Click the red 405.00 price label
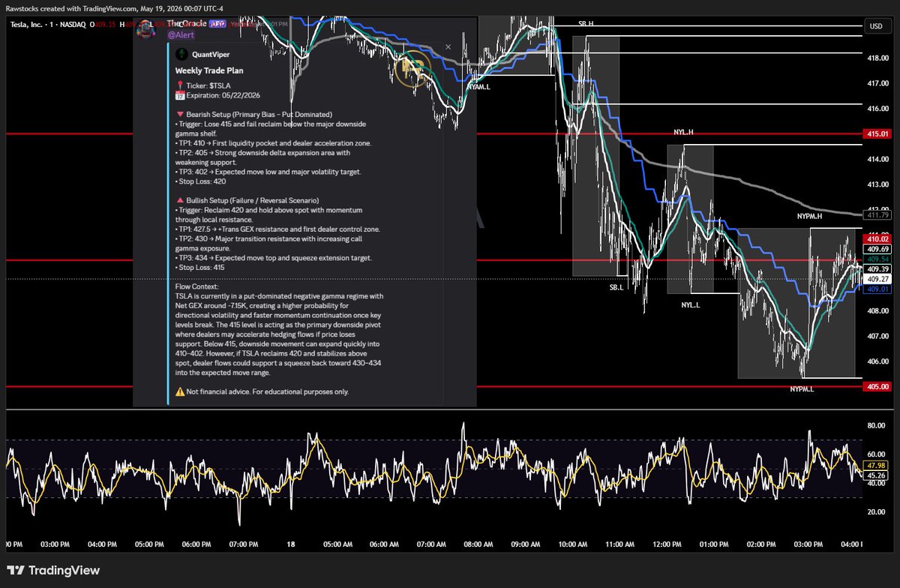 [x=877, y=386]
